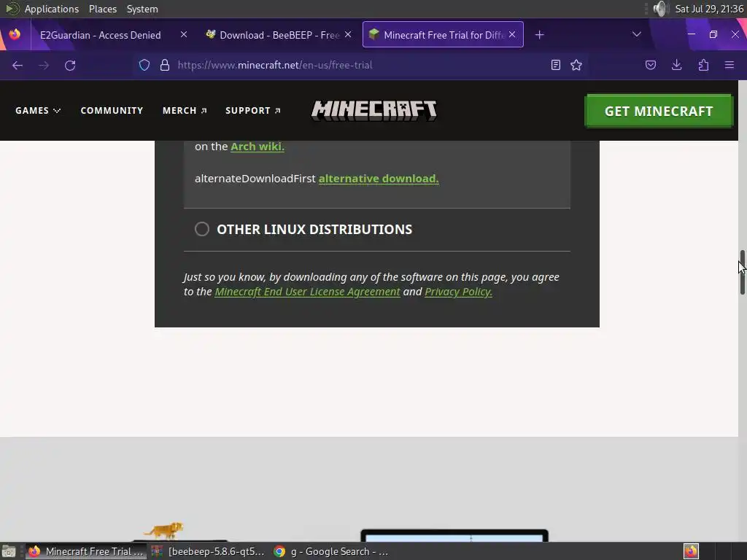This screenshot has height=560, width=747.
Task: Open the System menu
Action: 142,9
